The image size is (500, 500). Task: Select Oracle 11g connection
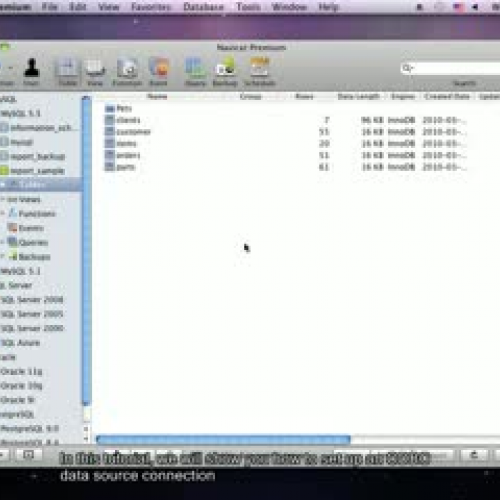(21, 371)
